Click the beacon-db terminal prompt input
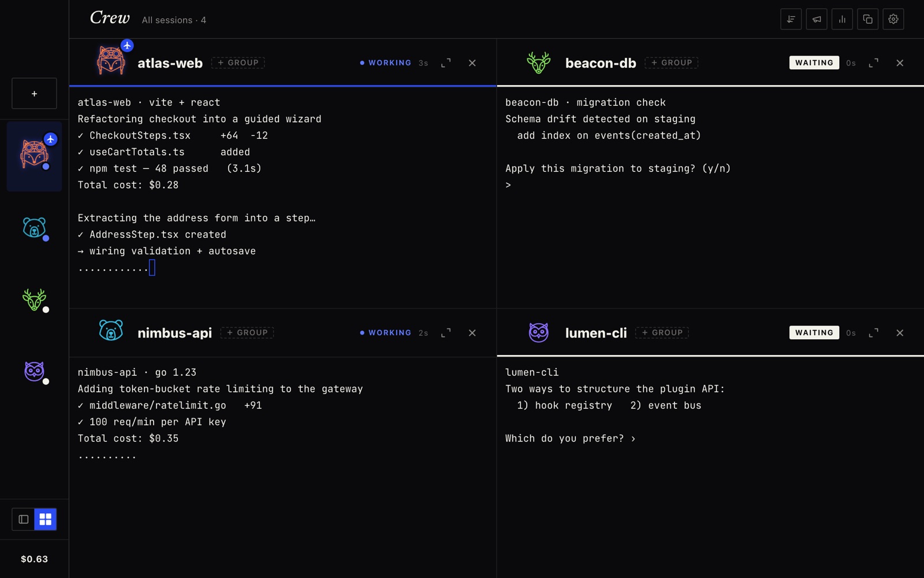924x578 pixels. (509, 185)
